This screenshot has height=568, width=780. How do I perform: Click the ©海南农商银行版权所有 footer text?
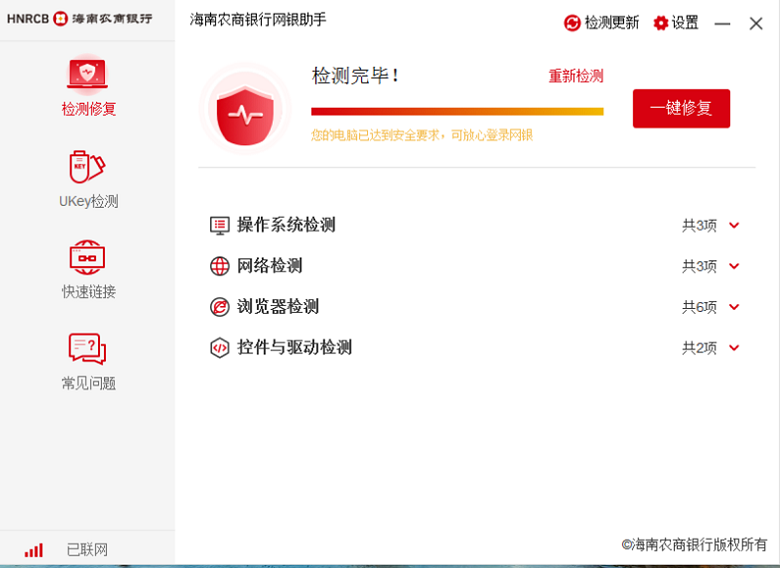point(694,545)
